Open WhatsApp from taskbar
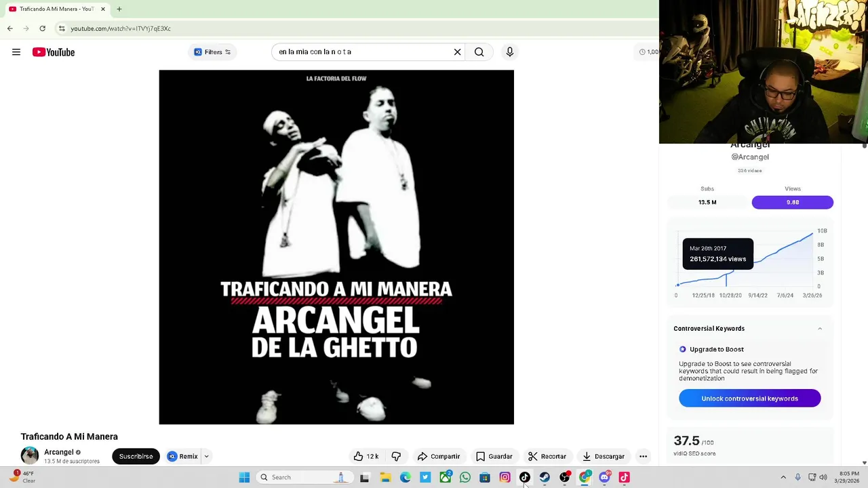Viewport: 868px width, 488px height. pyautogui.click(x=465, y=477)
